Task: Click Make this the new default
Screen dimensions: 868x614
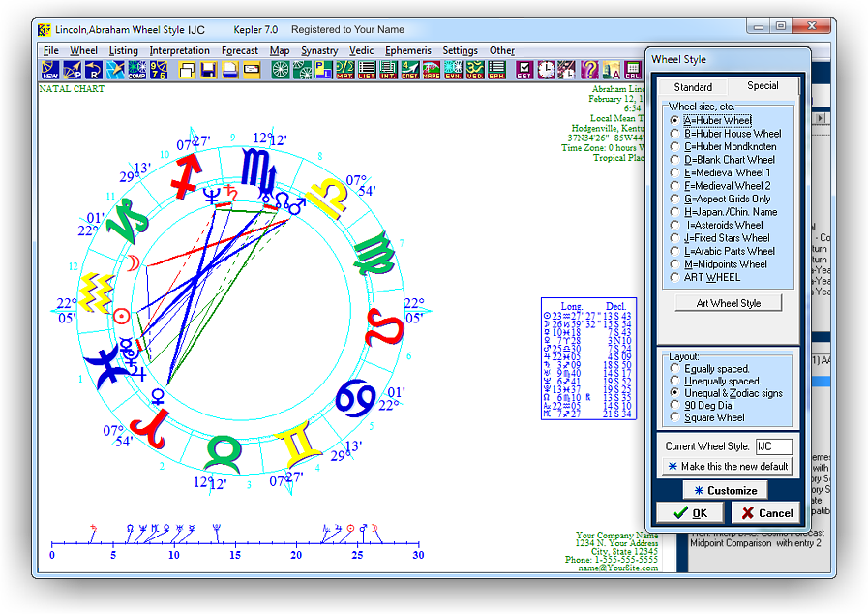Action: click(x=728, y=466)
